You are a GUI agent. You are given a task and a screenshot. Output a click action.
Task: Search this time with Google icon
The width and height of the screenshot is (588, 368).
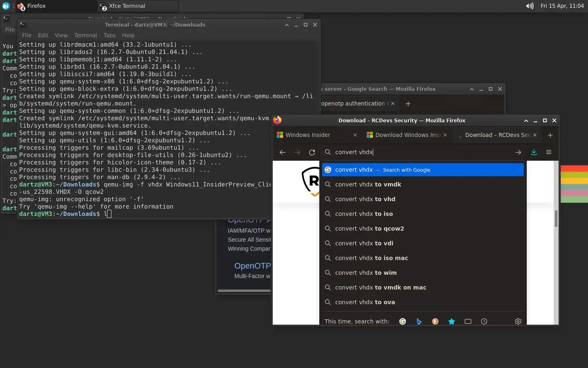pos(403,321)
